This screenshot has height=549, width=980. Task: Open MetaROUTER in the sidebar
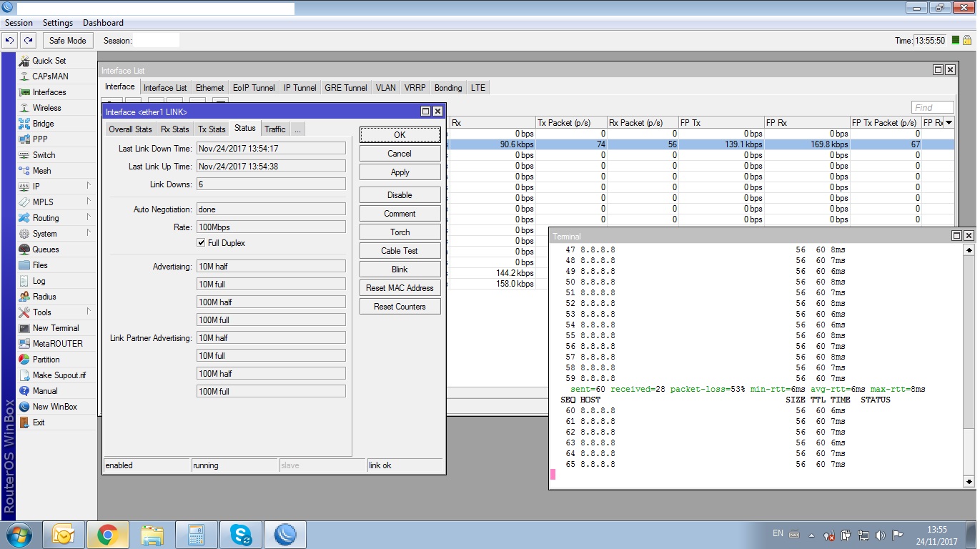click(x=56, y=344)
